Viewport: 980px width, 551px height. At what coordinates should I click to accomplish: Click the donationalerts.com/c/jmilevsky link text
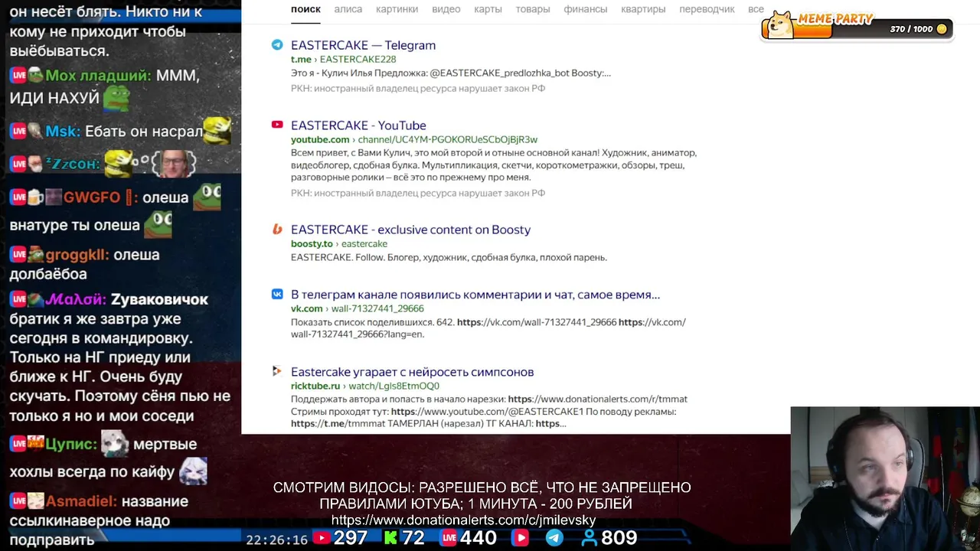tap(463, 520)
